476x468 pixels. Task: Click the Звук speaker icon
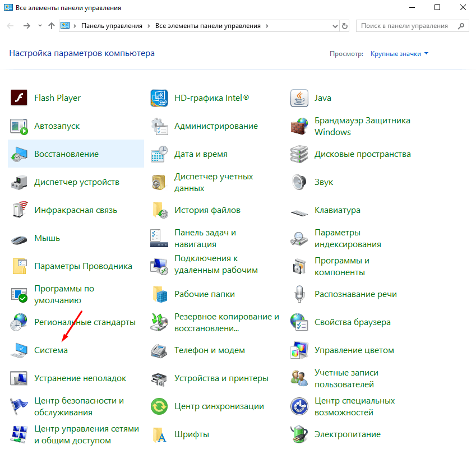click(299, 182)
